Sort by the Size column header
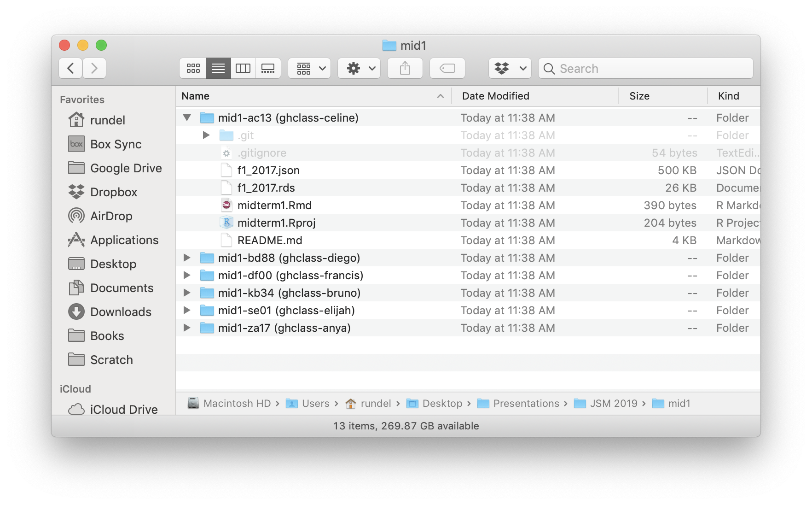812x505 pixels. point(663,96)
